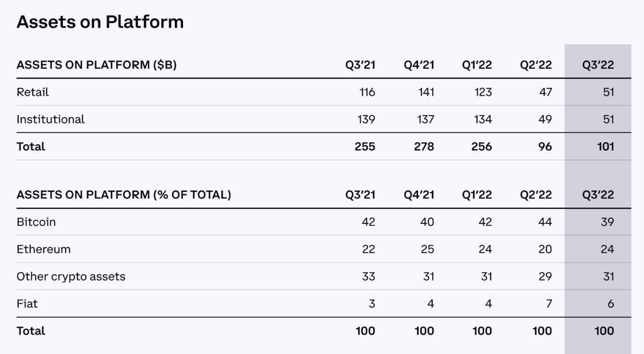Select the Bitcoin row label
The height and width of the screenshot is (354, 644).
coord(36,222)
